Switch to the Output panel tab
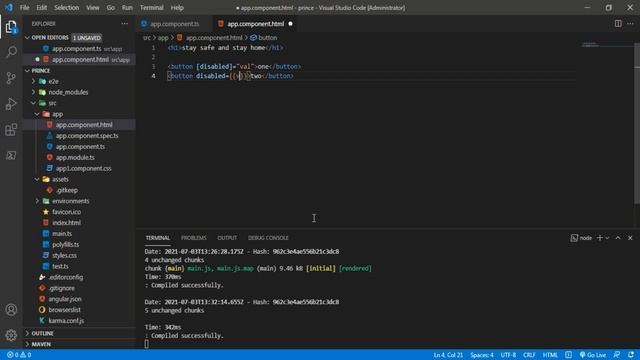 coord(227,238)
